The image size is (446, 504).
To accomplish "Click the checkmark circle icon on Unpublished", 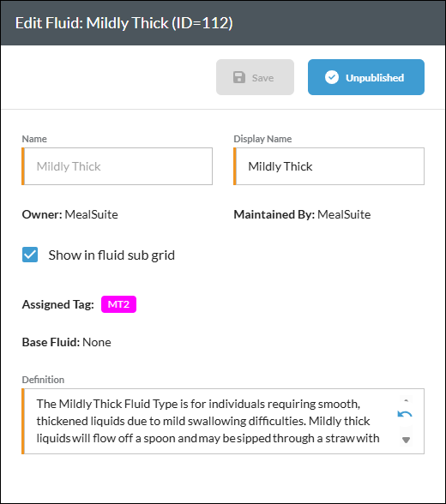I will pyautogui.click(x=332, y=77).
